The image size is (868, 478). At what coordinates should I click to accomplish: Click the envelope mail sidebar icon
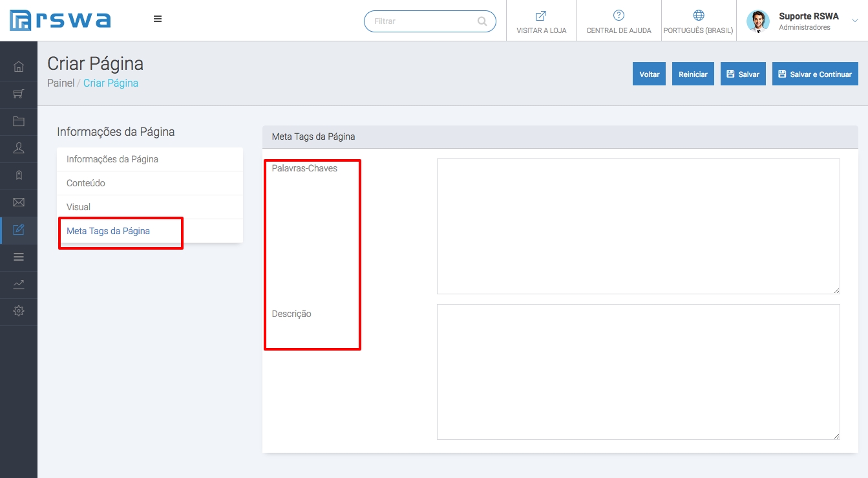coord(19,202)
